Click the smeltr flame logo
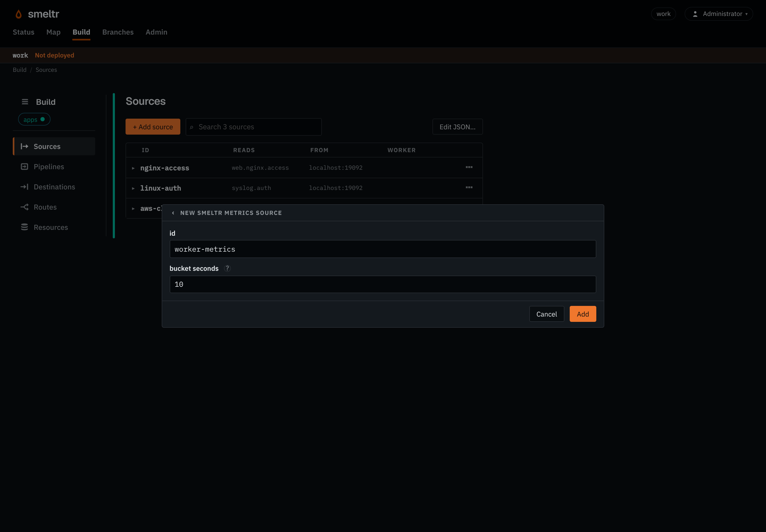 click(19, 14)
